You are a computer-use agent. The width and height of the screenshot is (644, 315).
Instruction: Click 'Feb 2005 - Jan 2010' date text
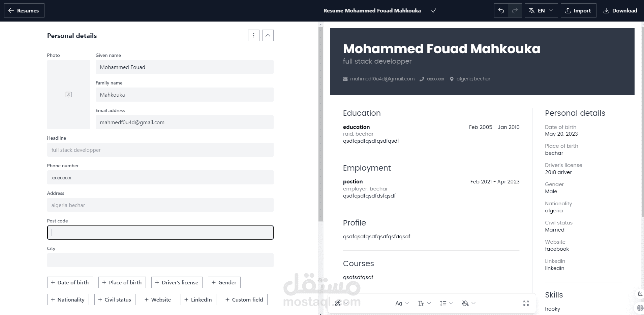494,127
